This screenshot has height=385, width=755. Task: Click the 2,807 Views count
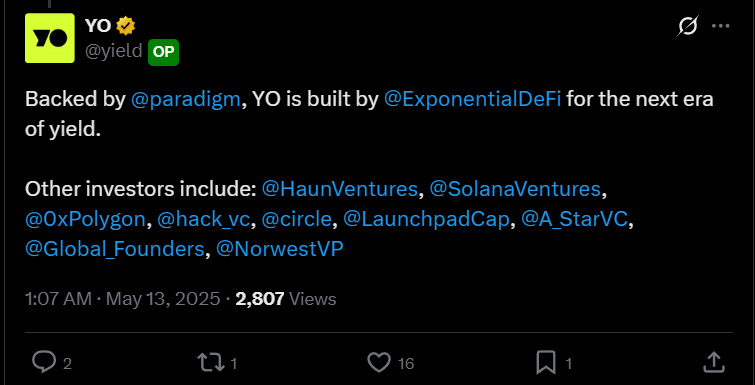[x=286, y=299]
